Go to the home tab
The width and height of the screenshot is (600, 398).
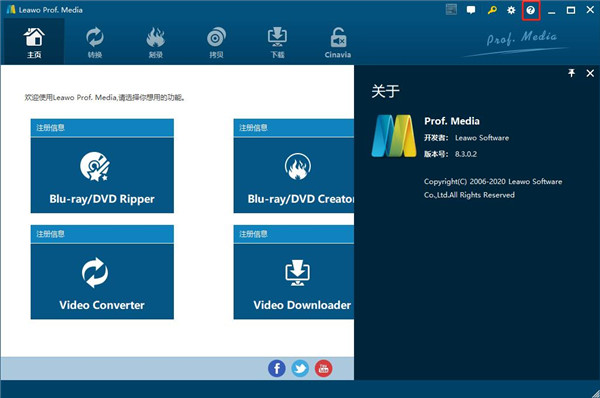pos(34,42)
